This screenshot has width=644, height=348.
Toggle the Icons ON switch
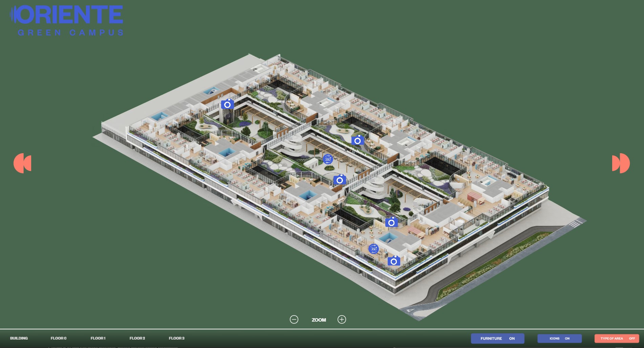click(559, 338)
